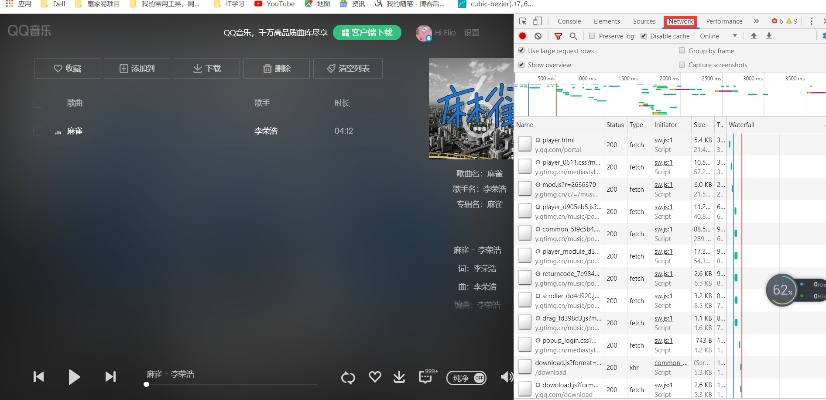The image size is (826, 400).
Task: Skip to the next track
Action: (x=111, y=376)
